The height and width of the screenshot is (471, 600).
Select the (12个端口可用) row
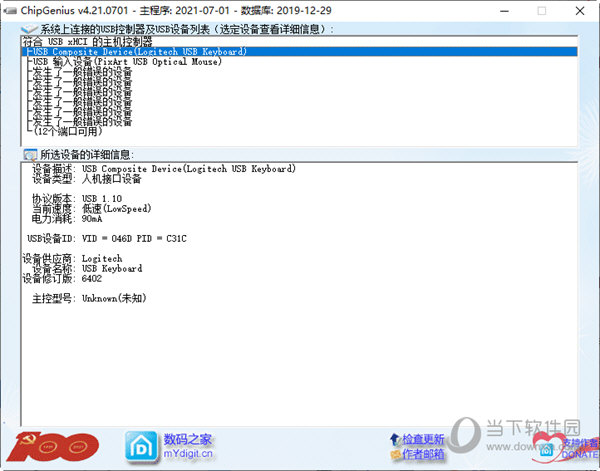pos(299,131)
